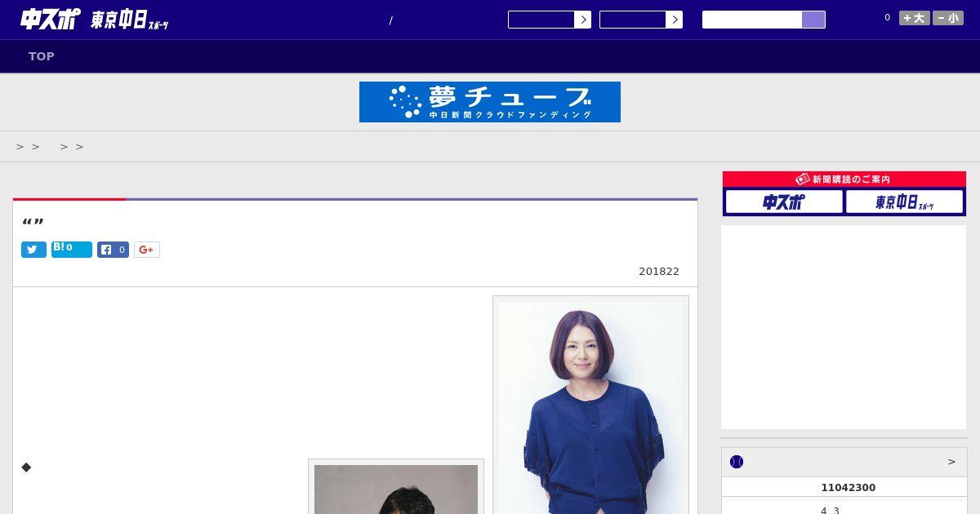Image resolution: width=980 pixels, height=514 pixels.
Task: Click the 東京中日スポーツ logo in header
Action: coord(130,20)
